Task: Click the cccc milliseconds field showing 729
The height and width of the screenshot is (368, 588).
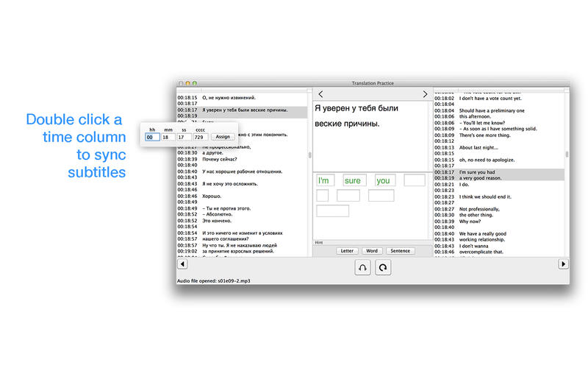Action: (x=200, y=137)
